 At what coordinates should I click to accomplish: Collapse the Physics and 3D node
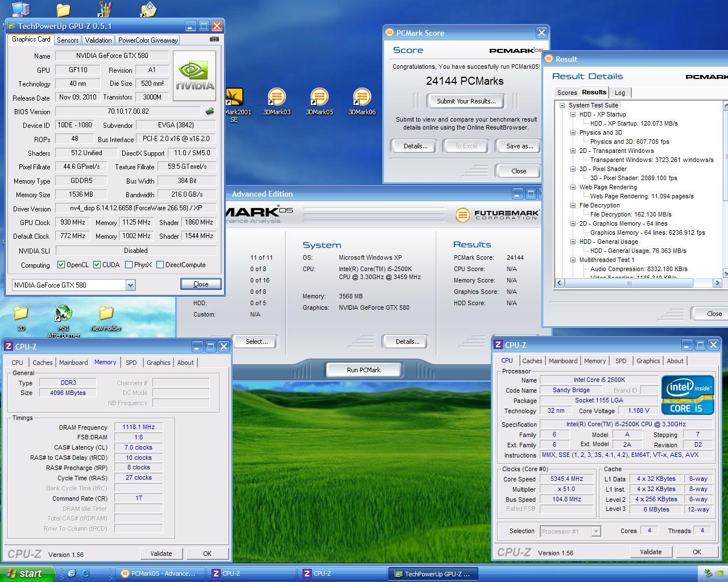click(573, 132)
